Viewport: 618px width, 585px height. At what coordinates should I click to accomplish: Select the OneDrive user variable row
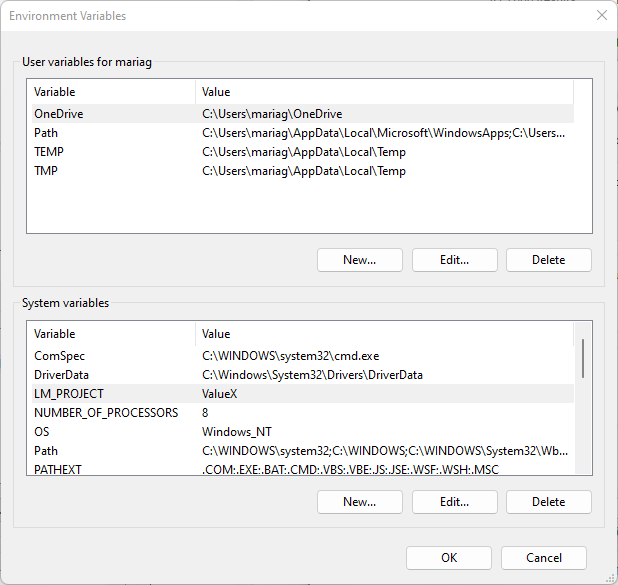click(59, 114)
